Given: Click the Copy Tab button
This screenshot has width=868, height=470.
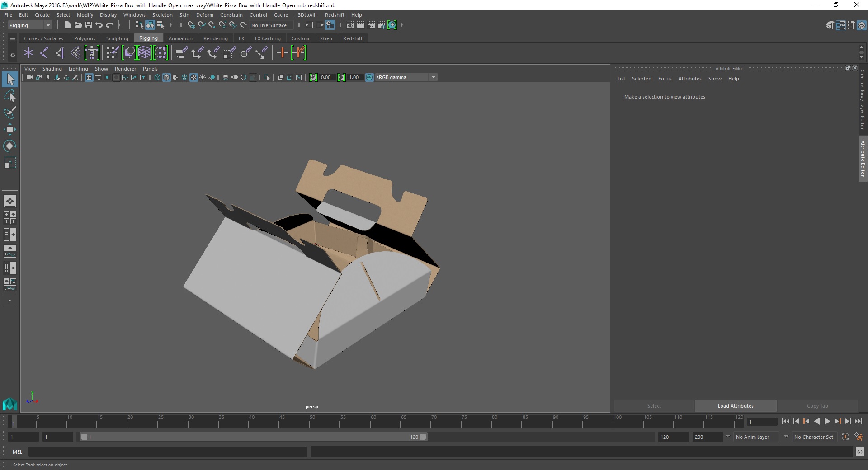Looking at the screenshot, I should point(817,406).
